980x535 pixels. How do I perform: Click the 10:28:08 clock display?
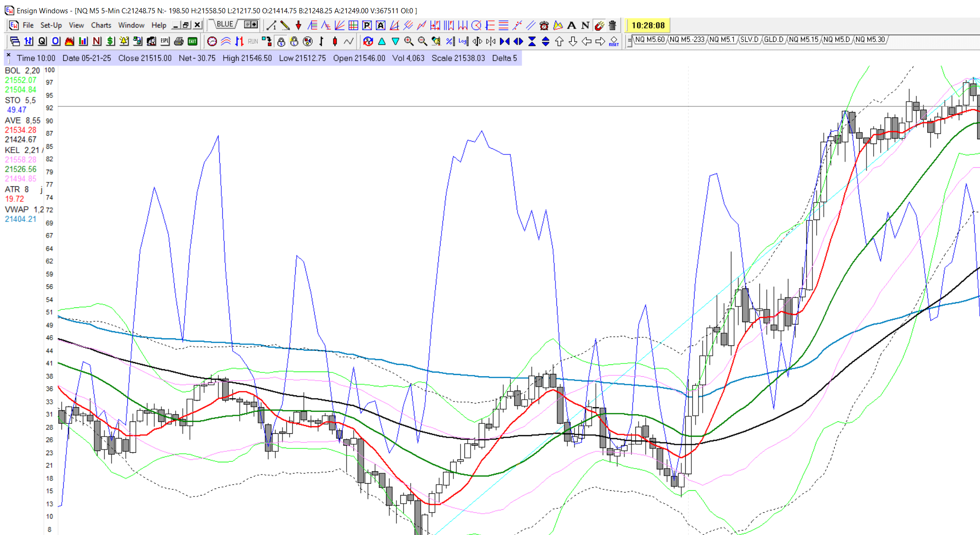coord(648,26)
